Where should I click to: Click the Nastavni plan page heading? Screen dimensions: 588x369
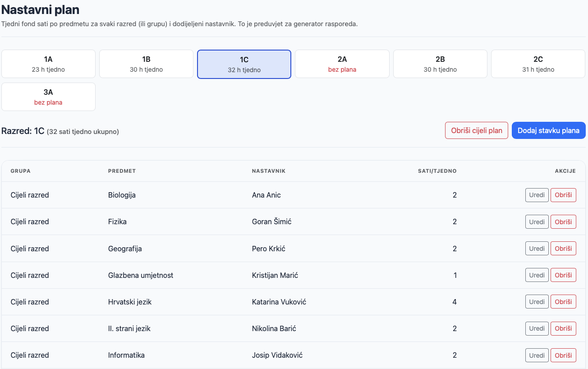click(x=41, y=9)
